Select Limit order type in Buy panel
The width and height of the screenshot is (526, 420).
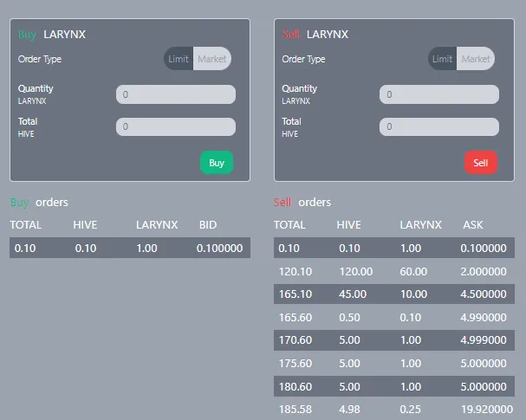[x=179, y=59]
